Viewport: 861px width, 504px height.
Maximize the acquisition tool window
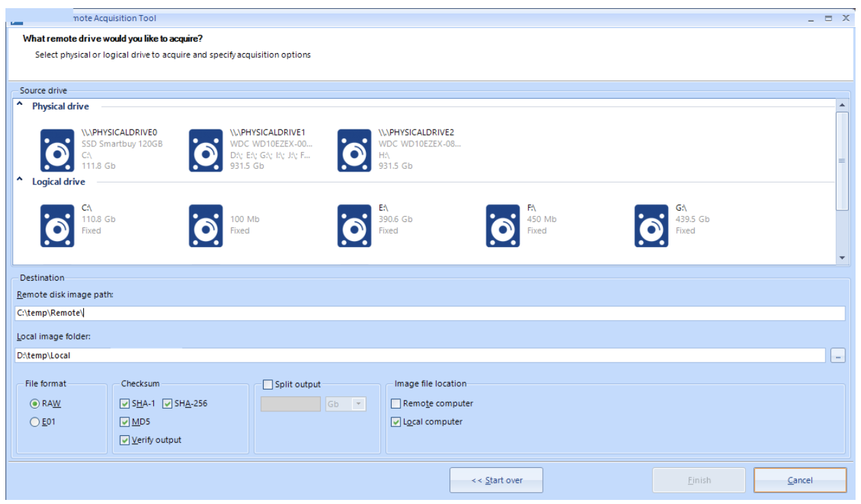pyautogui.click(x=828, y=18)
